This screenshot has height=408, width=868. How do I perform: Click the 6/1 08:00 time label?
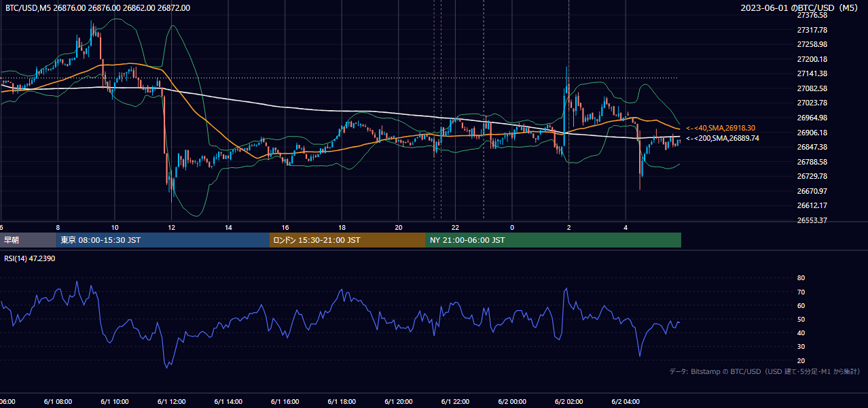click(x=58, y=402)
